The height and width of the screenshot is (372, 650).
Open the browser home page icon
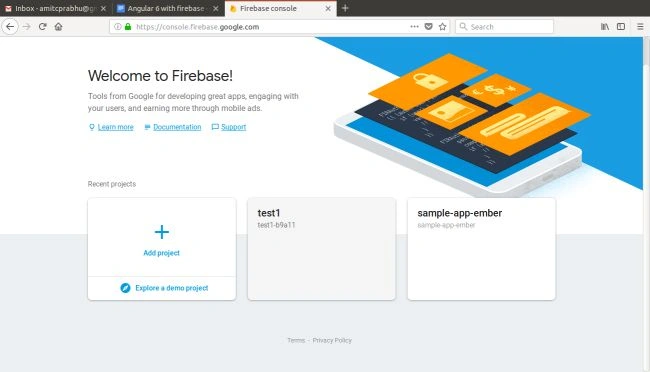pyautogui.click(x=58, y=27)
